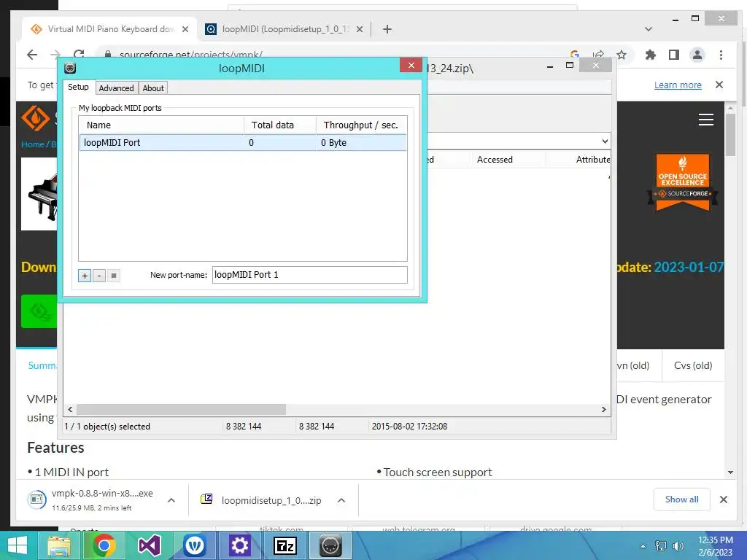Click the Share page icon in address bar
The image size is (747, 560).
click(598, 55)
